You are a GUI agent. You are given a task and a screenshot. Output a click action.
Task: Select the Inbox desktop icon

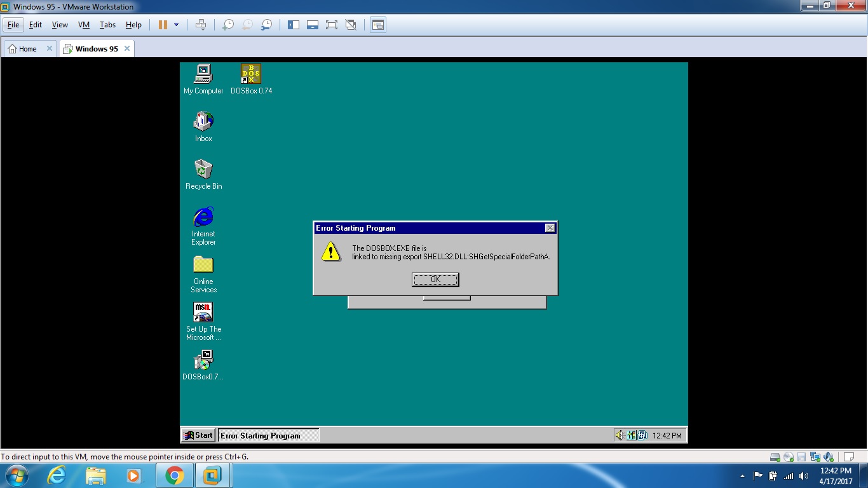(203, 127)
